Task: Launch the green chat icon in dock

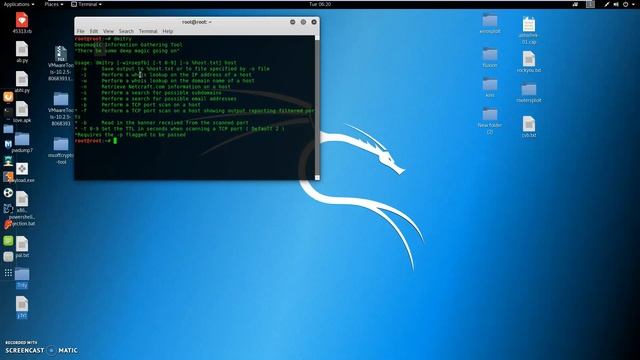Action: point(8,240)
